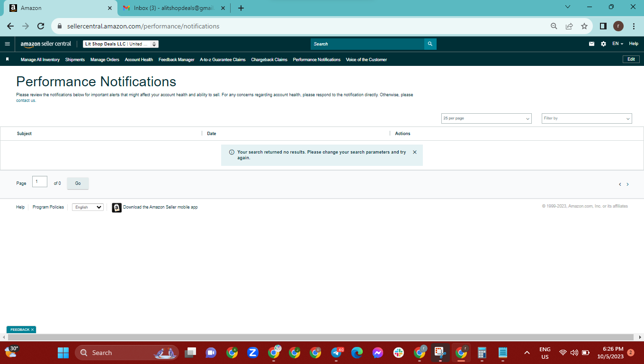Open the Shipments menu item
This screenshot has height=364, width=644.
click(75, 60)
